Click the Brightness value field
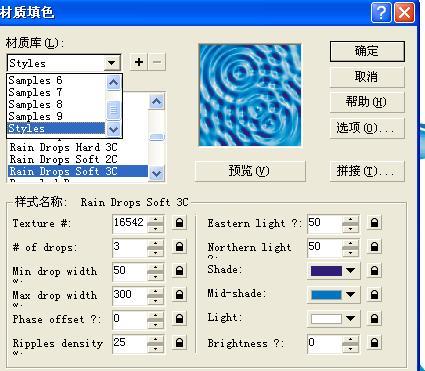Image resolution: width=425 pixels, height=371 pixels. (x=325, y=343)
